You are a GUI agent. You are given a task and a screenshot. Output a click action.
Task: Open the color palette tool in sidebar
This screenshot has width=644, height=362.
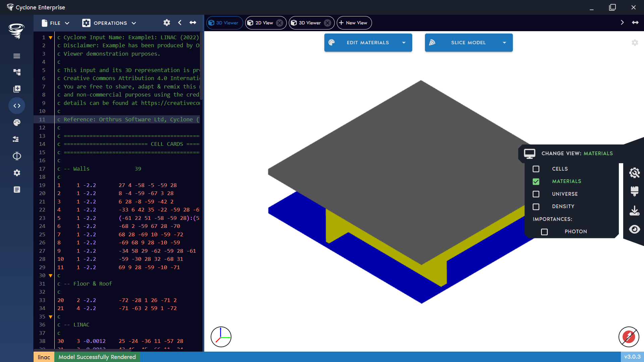tap(17, 122)
